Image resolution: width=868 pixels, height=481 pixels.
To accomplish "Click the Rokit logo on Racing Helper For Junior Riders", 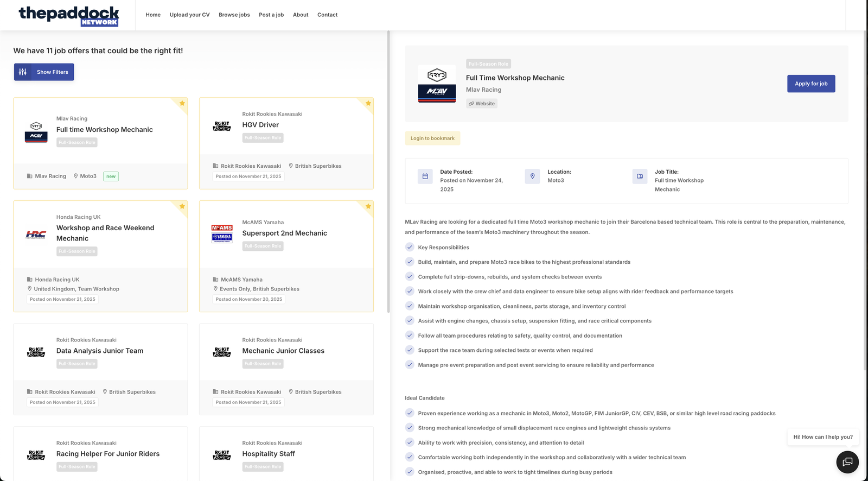I will (x=36, y=455).
